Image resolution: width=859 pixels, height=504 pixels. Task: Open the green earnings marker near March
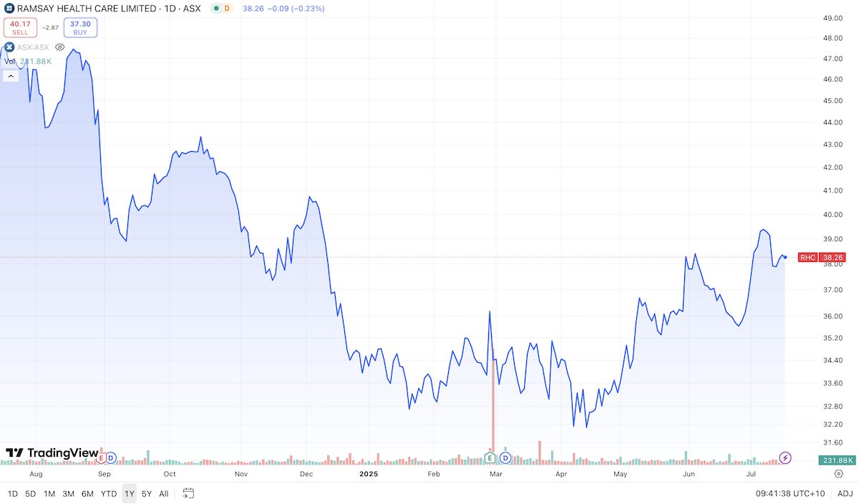tap(490, 457)
